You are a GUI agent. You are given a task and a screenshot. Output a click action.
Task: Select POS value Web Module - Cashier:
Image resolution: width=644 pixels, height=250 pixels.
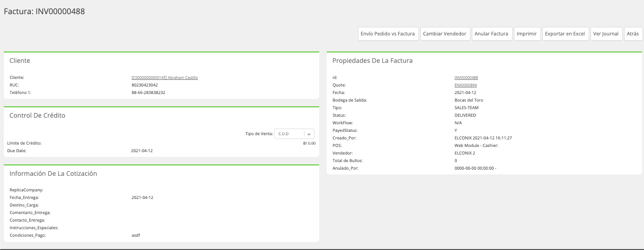coord(477,146)
